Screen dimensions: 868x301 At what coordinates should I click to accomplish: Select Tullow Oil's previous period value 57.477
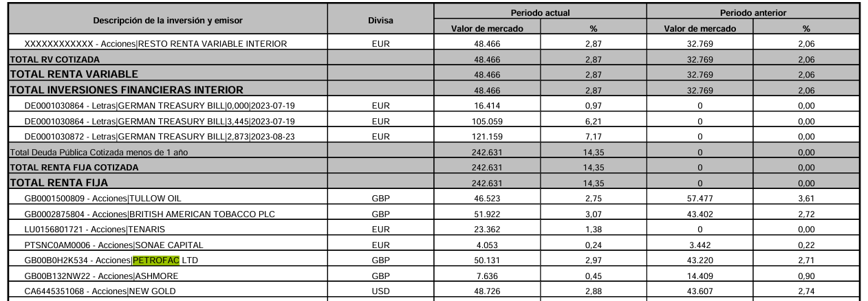click(700, 200)
